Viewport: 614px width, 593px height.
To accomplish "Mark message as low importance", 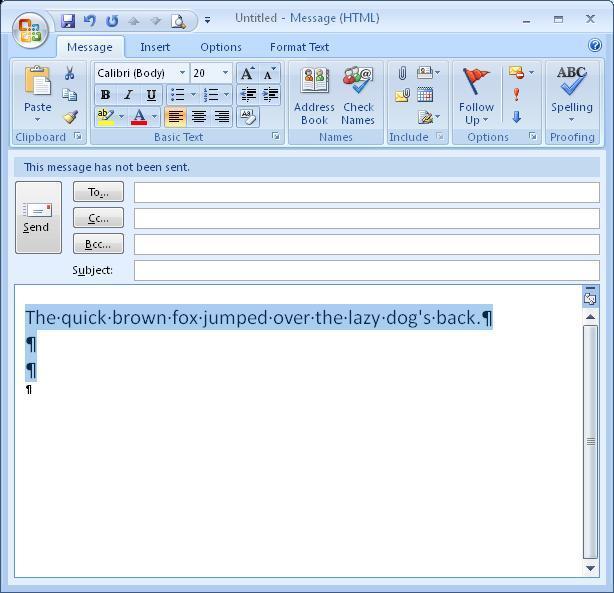I will pos(516,117).
